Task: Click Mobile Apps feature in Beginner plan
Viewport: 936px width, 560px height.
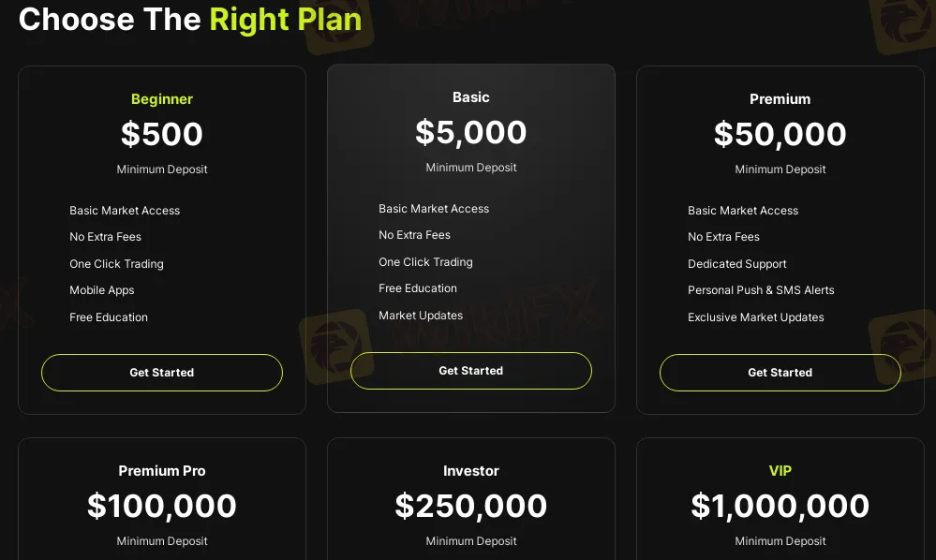Action: pos(101,290)
